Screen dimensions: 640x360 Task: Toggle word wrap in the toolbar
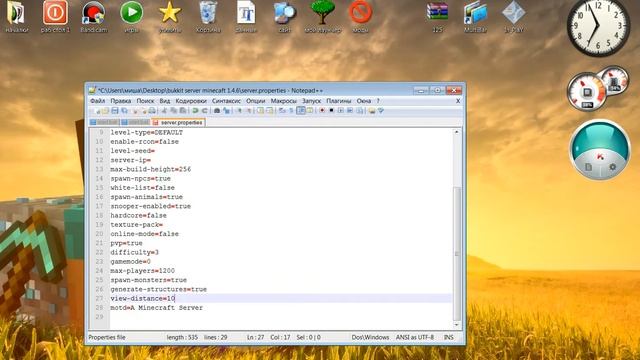(281, 111)
